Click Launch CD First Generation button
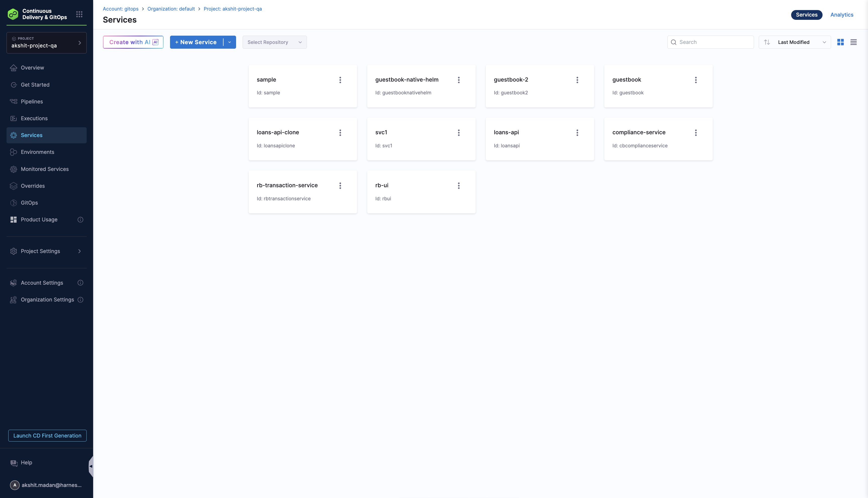The height and width of the screenshot is (498, 868). point(47,435)
